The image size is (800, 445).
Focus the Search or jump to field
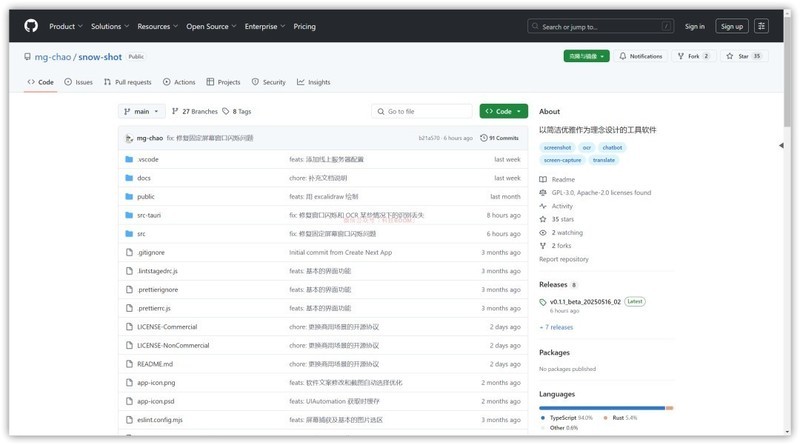pos(601,27)
